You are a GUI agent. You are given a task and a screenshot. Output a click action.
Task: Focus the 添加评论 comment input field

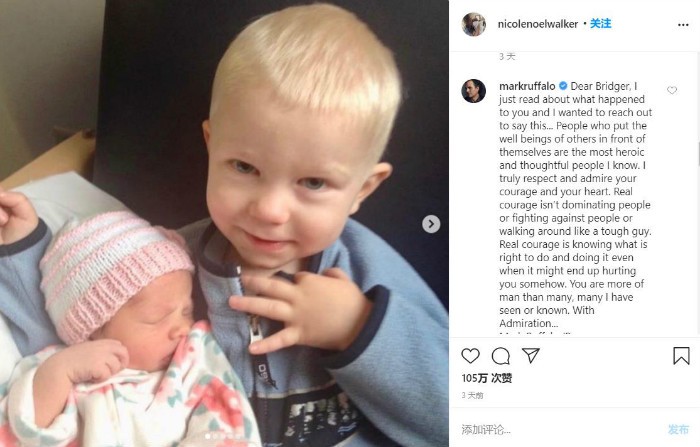coord(560,430)
